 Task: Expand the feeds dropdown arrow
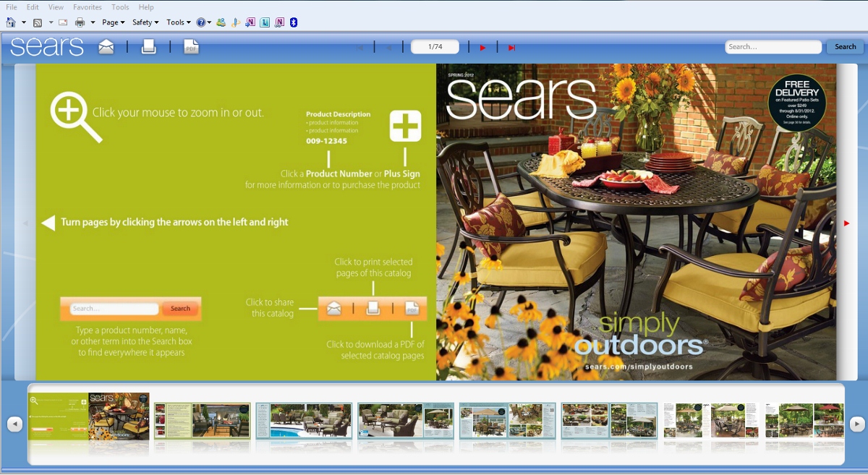[x=51, y=23]
